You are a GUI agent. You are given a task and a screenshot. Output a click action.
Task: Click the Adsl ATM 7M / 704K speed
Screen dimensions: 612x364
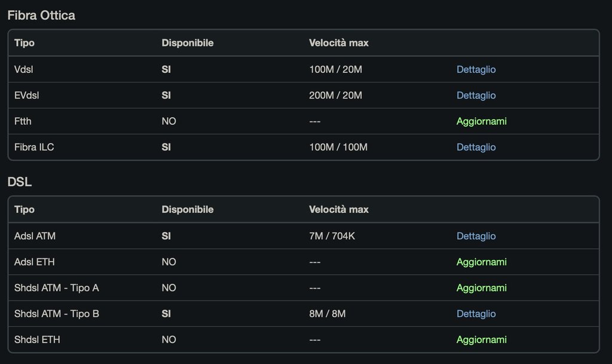tap(332, 236)
